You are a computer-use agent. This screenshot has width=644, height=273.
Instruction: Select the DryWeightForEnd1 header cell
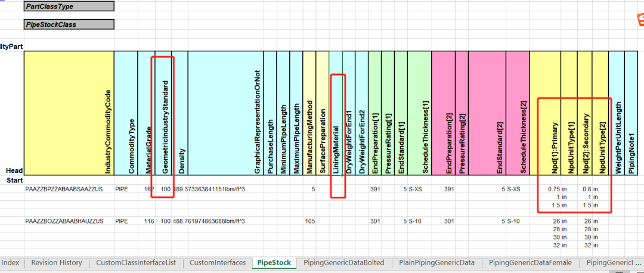(348, 113)
